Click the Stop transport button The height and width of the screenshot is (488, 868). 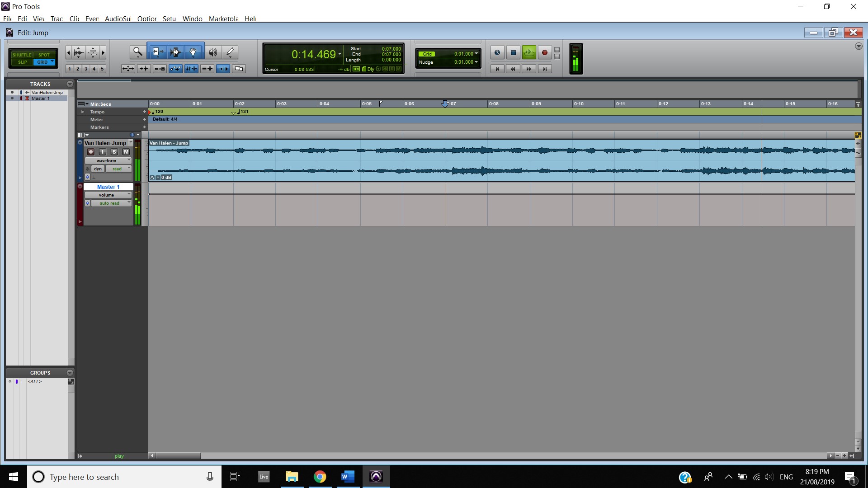pyautogui.click(x=513, y=53)
